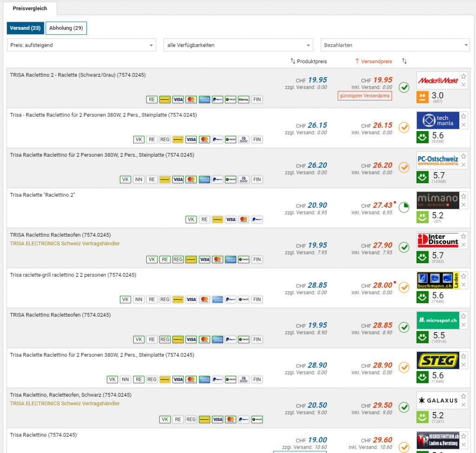This screenshot has height=453, width=476.
Task: Open the 'Preis: aufsteigend' sort dropdown
Action: pos(81,45)
